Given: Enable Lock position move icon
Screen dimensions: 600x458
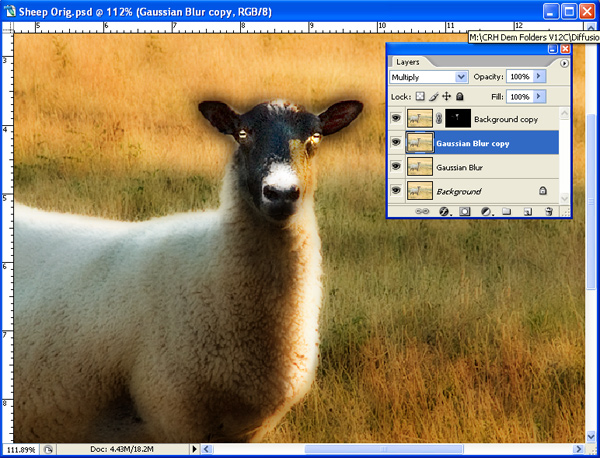Looking at the screenshot, I should pos(447,96).
